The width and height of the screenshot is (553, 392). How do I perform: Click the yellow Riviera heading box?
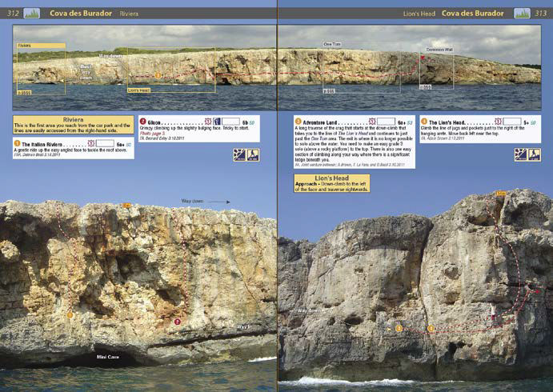[73, 126]
